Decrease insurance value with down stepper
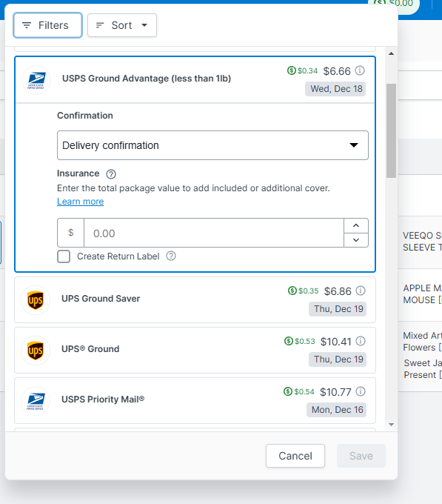442x504 pixels. pos(356,240)
